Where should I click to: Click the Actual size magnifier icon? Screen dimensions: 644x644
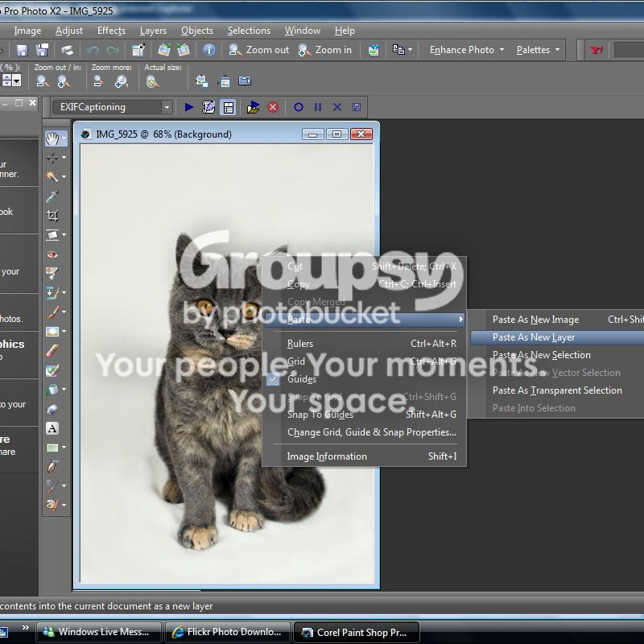click(x=152, y=82)
